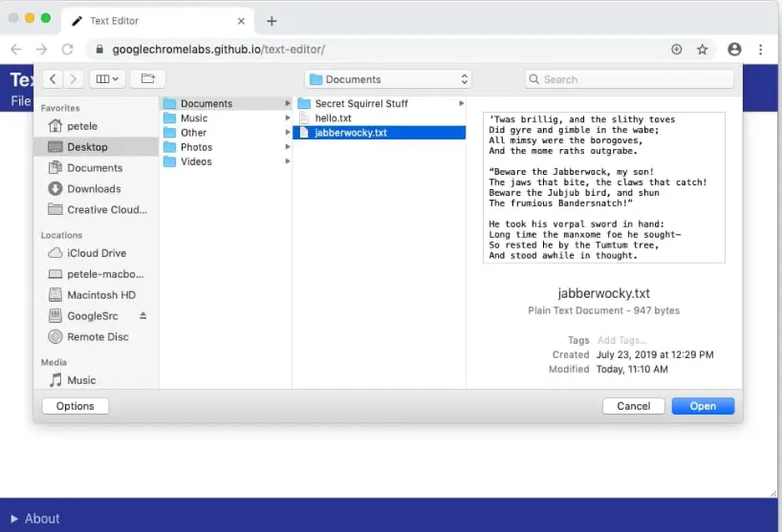Click install app plus icon in omnibox
Screen dimensions: 782x532
pos(676,50)
